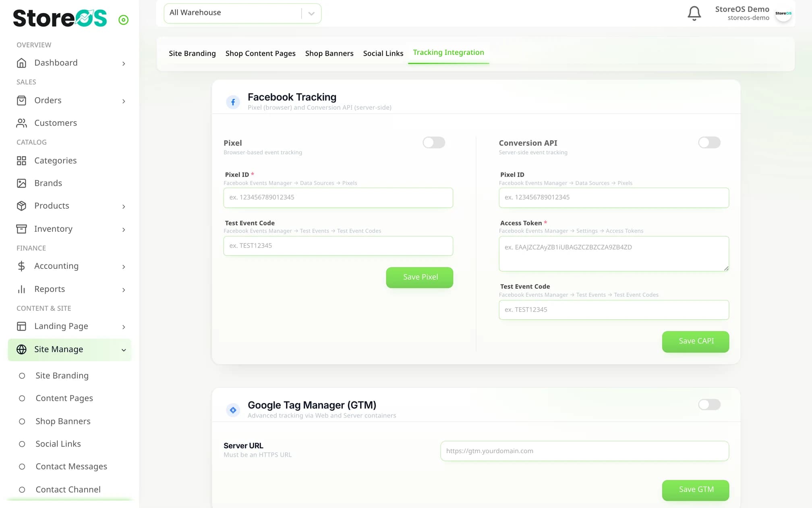Screen dimensions: 812x508
Task: Click the Orders shopping bag icon
Action: coord(21,100)
